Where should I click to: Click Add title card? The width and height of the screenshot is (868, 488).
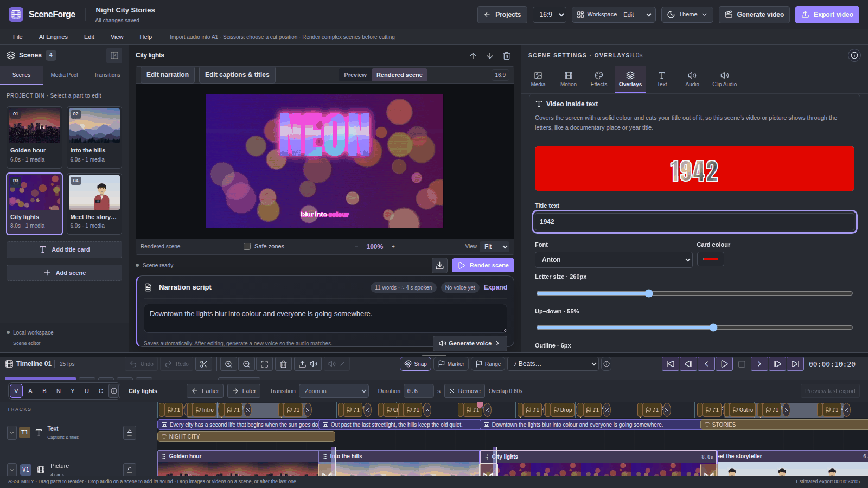(x=64, y=249)
